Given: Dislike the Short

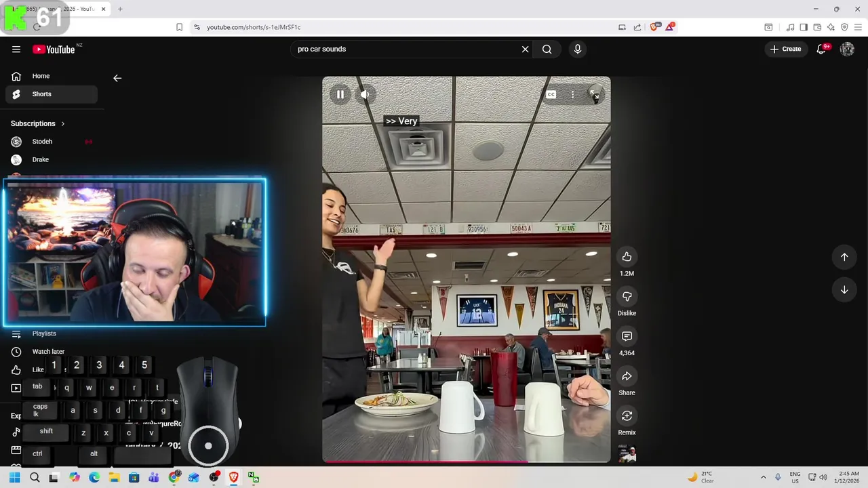Looking at the screenshot, I should click(627, 296).
